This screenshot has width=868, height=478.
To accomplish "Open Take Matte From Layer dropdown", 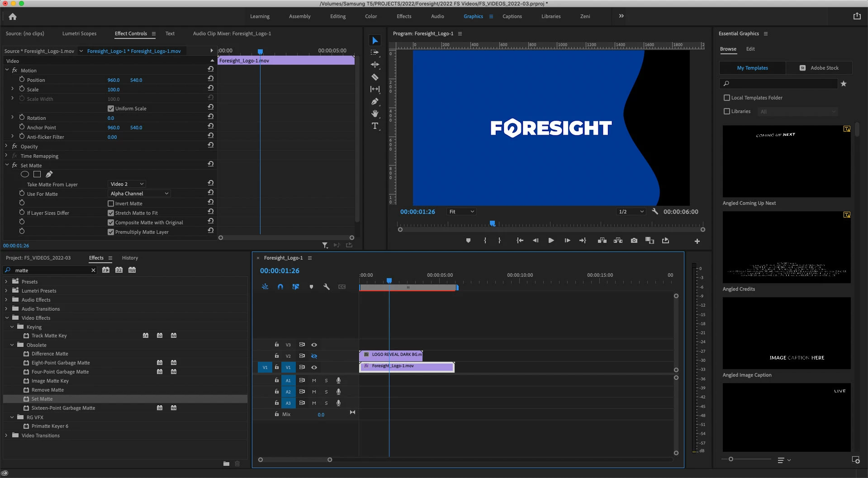I will 127,184.
